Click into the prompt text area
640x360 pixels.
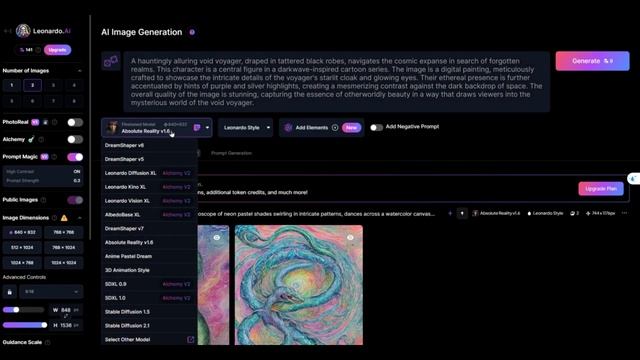coord(337,82)
